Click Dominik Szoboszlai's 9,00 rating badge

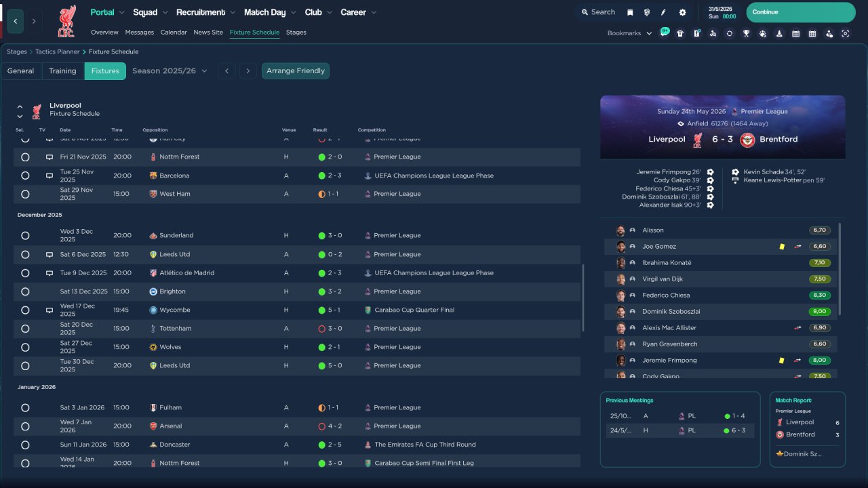(819, 312)
